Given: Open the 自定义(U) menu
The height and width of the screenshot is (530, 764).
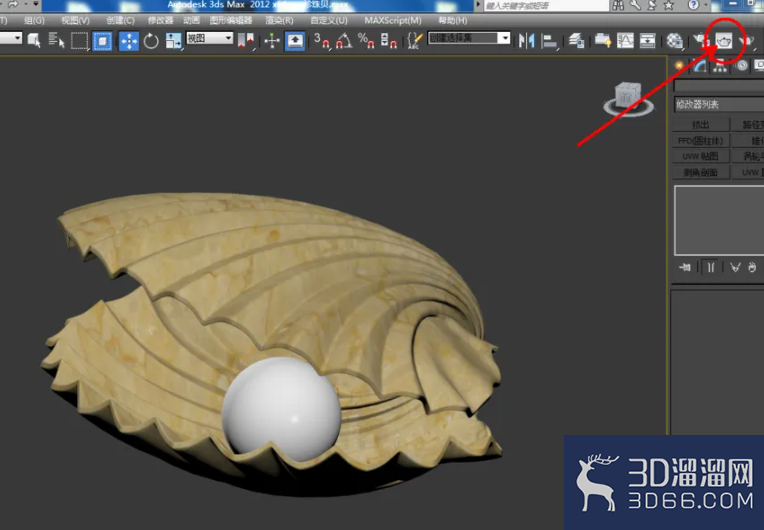Looking at the screenshot, I should pyautogui.click(x=329, y=20).
